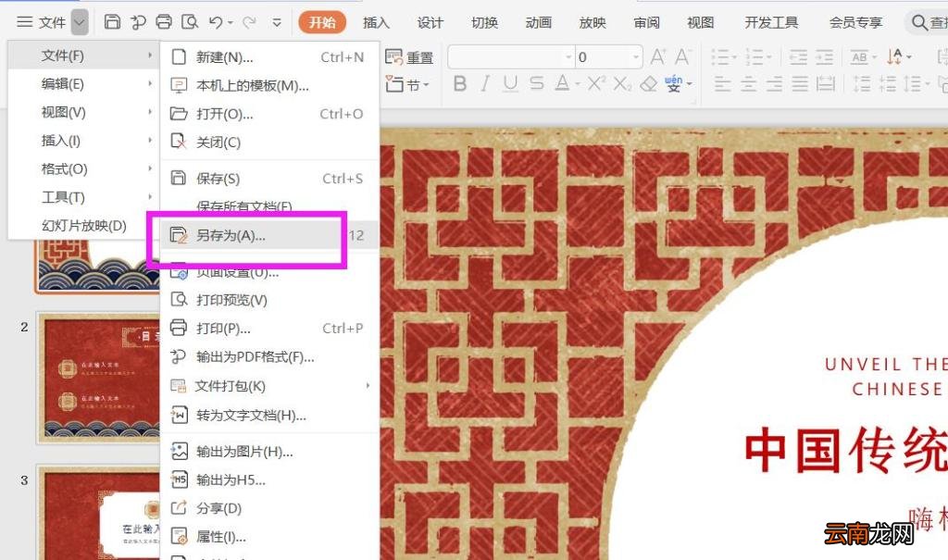Choose 打开(O) from file menu
The image size is (948, 560).
(269, 114)
